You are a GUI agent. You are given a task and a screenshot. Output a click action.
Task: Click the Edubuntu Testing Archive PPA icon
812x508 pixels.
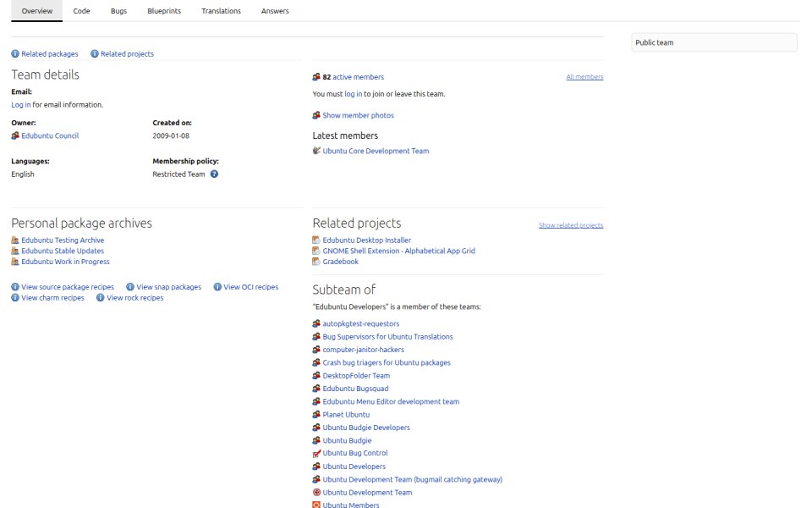click(15, 240)
